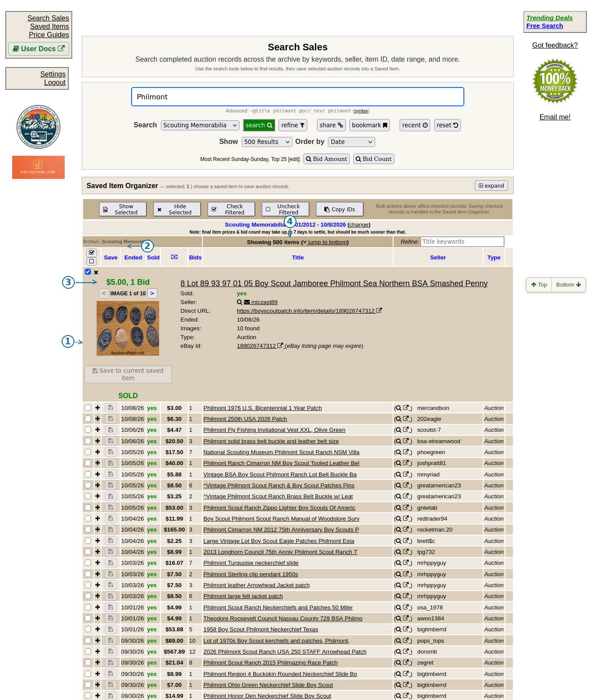The image size is (592, 700).
Task: Open external link icon for 202eagle
Action: (x=406, y=419)
